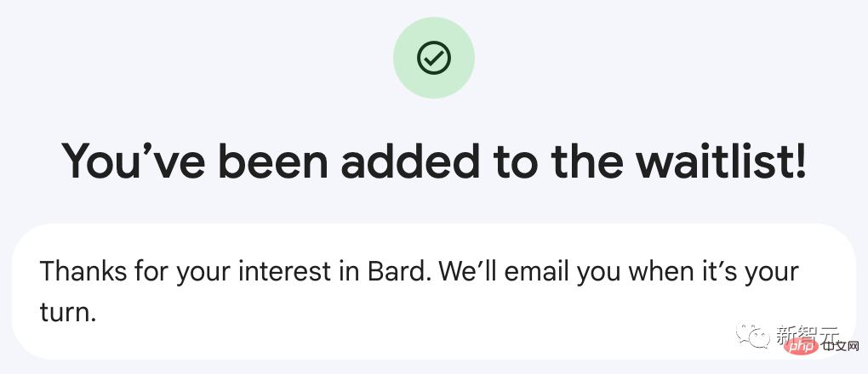
Task: Click the word "interest" in the message
Action: (x=284, y=272)
